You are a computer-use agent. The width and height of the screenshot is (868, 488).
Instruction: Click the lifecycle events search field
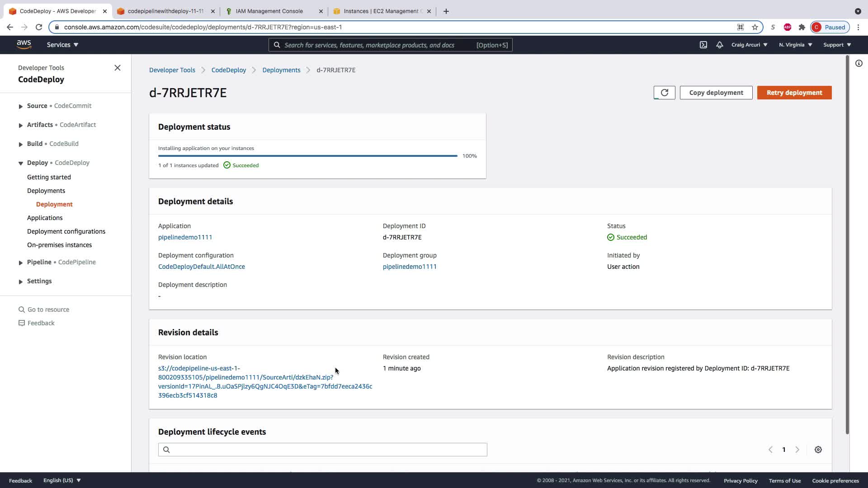pos(322,450)
